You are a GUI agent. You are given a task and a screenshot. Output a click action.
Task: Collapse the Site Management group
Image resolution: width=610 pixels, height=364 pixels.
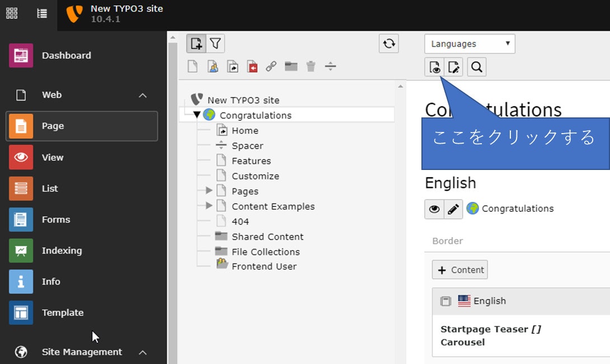pyautogui.click(x=143, y=352)
